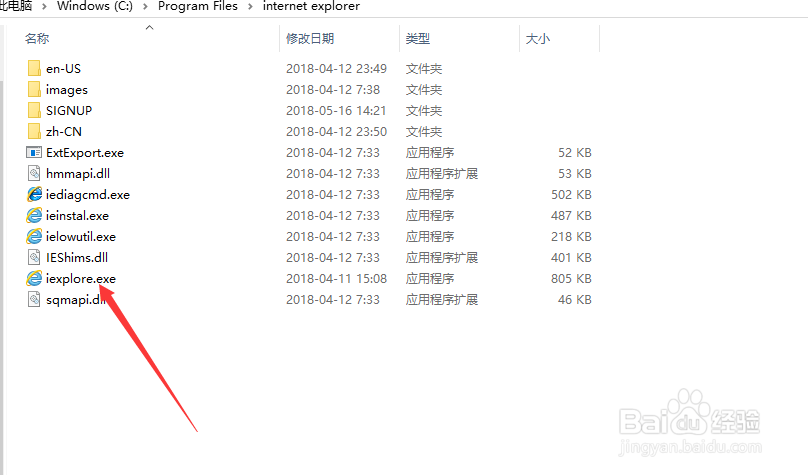Click the 2018-04-12 7:38 date of images

333,90
